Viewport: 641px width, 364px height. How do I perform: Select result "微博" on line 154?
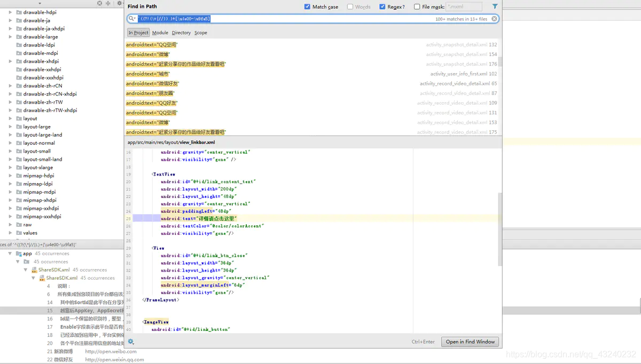pyautogui.click(x=311, y=54)
